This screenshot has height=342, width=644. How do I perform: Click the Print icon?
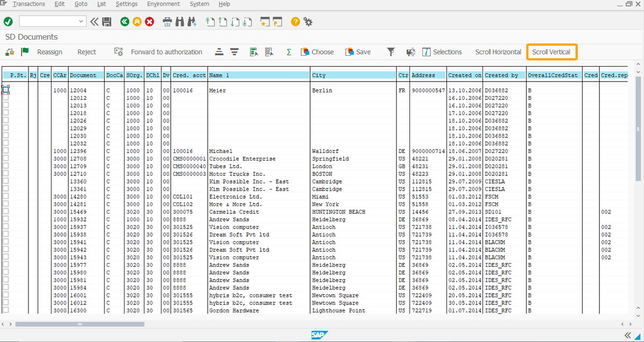(x=167, y=21)
